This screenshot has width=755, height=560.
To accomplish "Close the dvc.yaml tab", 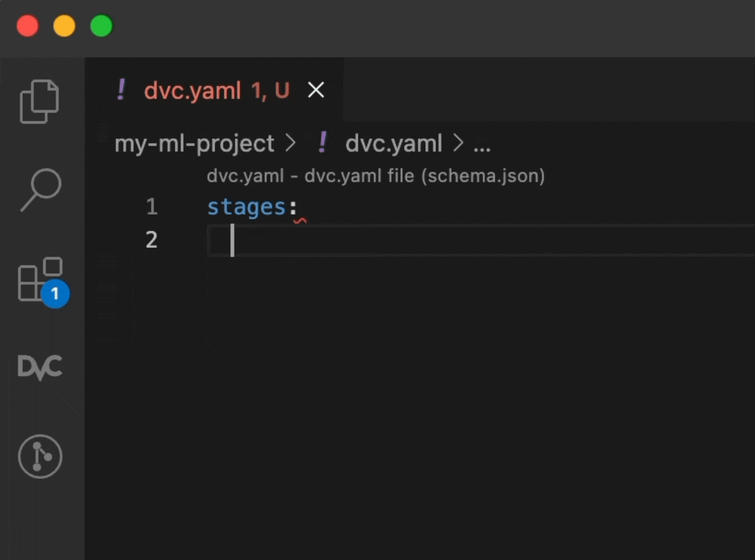I will [x=316, y=90].
